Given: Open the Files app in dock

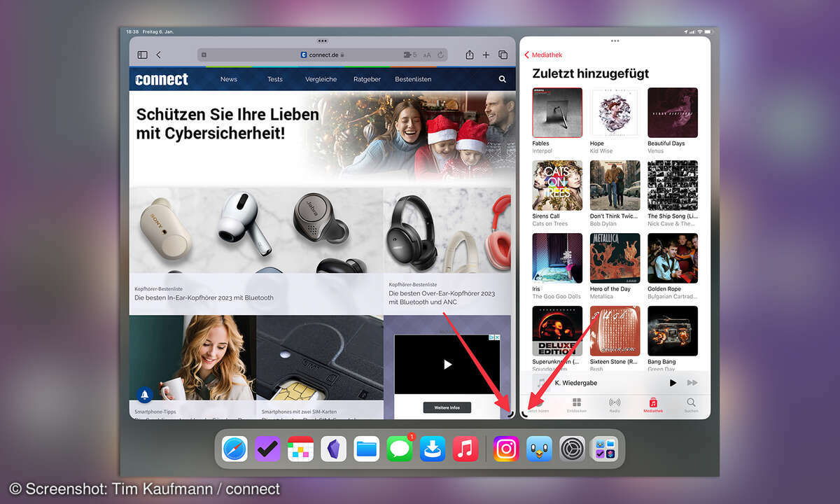Looking at the screenshot, I should pos(366,448).
